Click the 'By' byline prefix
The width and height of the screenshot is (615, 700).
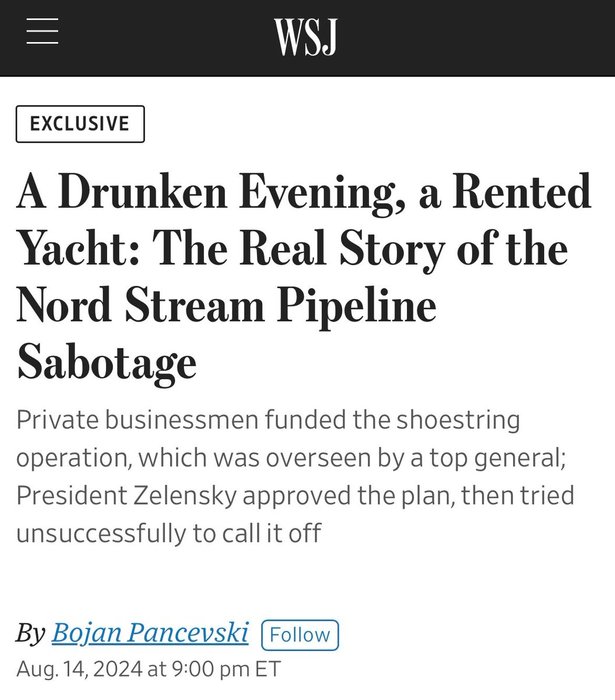pos(30,634)
